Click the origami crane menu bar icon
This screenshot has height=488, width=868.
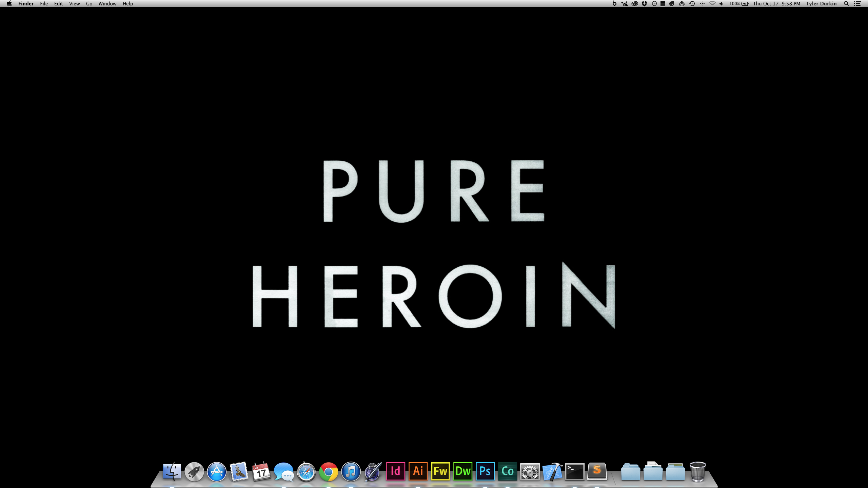point(624,4)
